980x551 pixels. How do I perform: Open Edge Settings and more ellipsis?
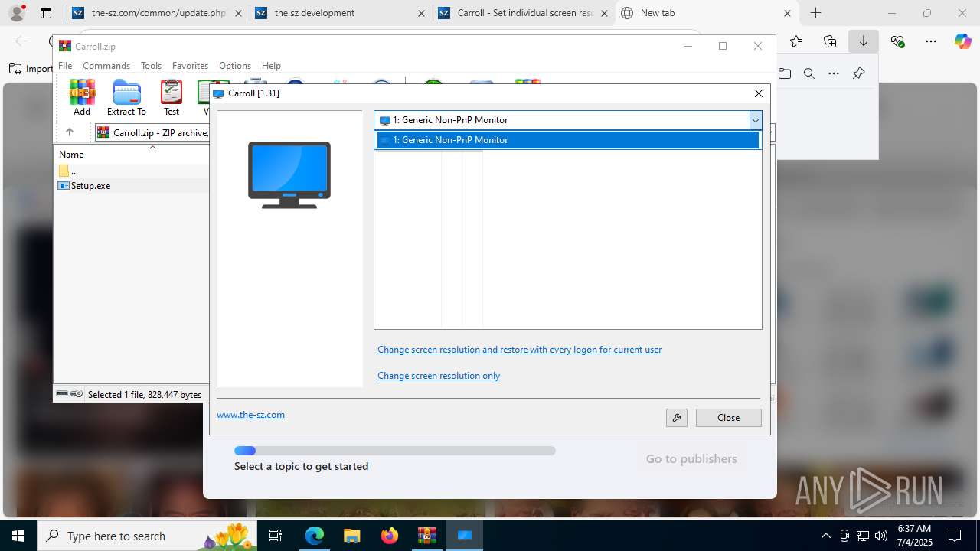click(x=931, y=41)
